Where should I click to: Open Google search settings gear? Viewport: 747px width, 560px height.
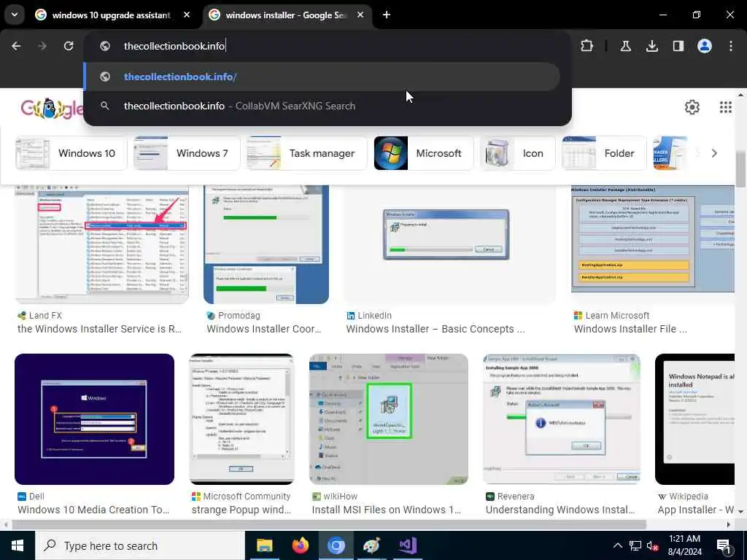(692, 107)
